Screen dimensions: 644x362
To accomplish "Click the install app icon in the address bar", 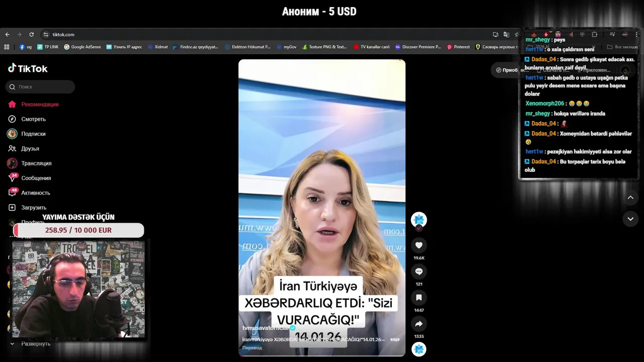I will 496,35.
